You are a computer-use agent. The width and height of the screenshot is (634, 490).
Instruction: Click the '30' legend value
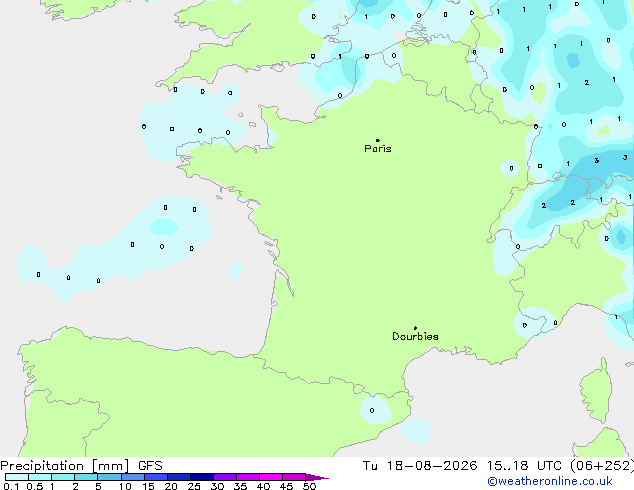(217, 486)
